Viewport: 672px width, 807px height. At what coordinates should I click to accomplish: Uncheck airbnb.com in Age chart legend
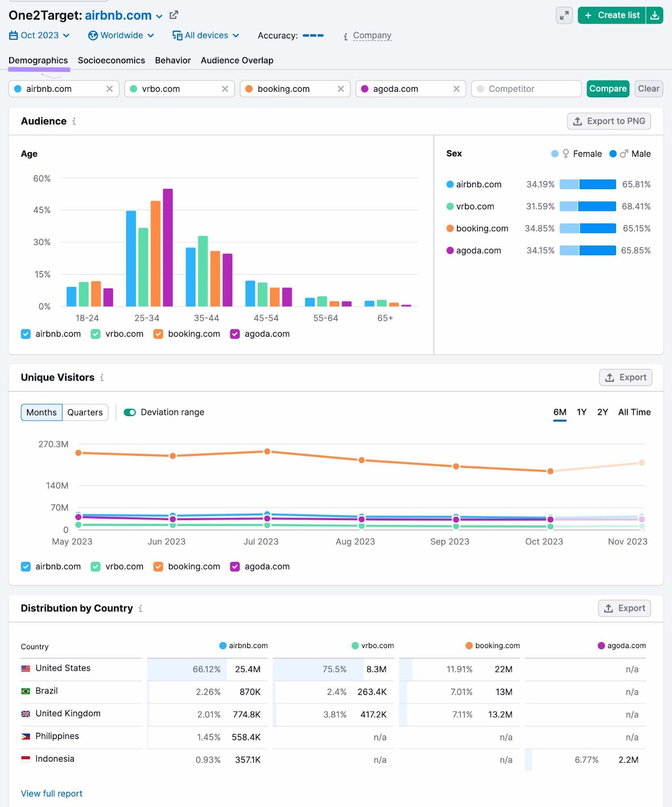tap(26, 334)
